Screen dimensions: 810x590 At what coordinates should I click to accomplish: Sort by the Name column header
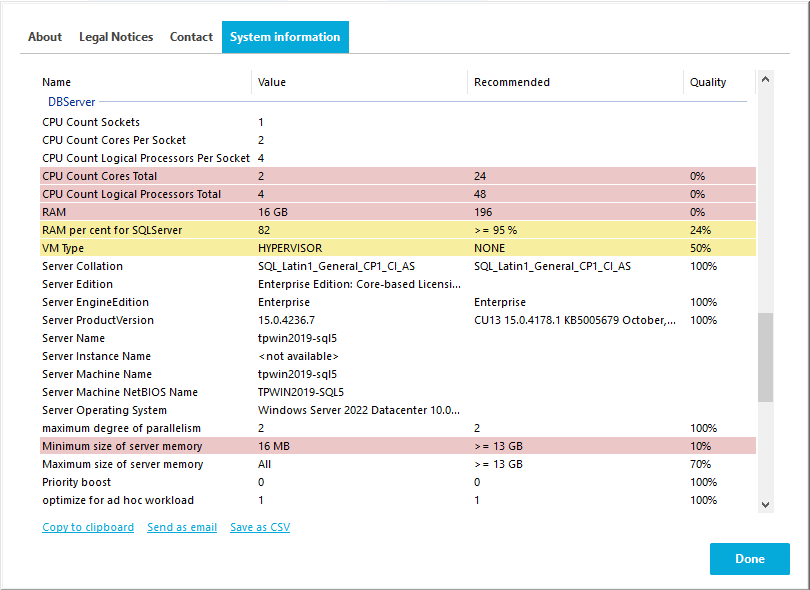coord(57,82)
